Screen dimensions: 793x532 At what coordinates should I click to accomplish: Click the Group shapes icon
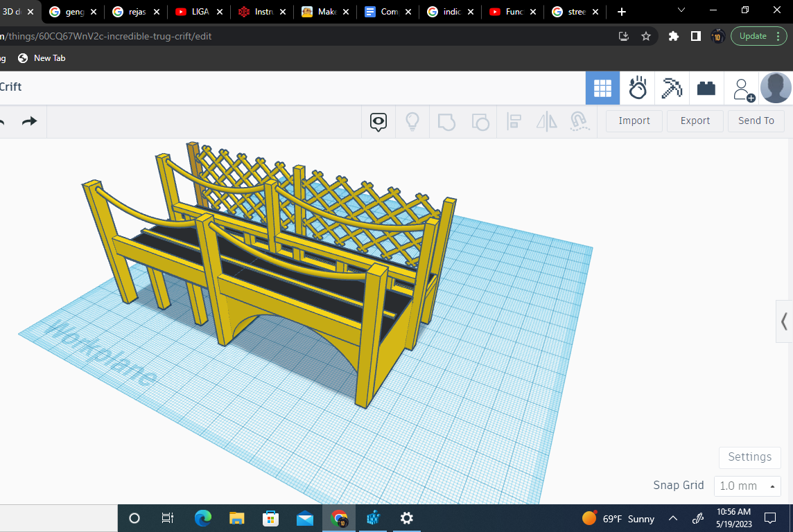(446, 121)
